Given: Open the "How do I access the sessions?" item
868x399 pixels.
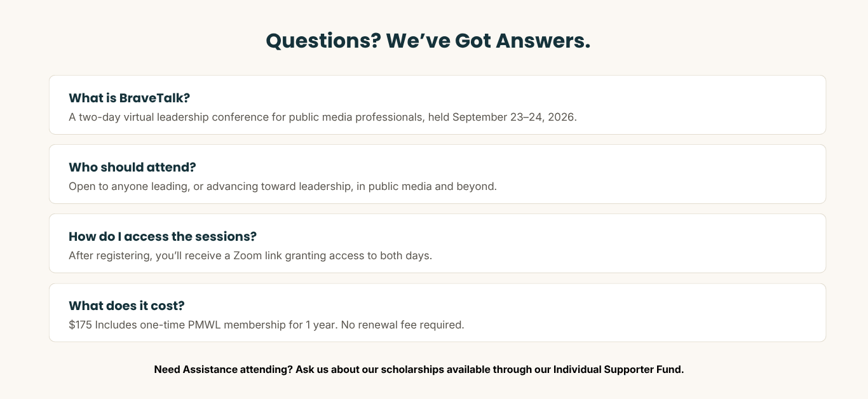Looking at the screenshot, I should click(437, 243).
